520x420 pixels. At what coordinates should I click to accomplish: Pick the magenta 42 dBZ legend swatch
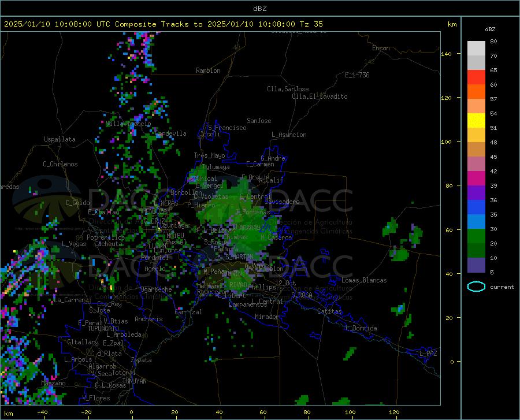point(476,179)
